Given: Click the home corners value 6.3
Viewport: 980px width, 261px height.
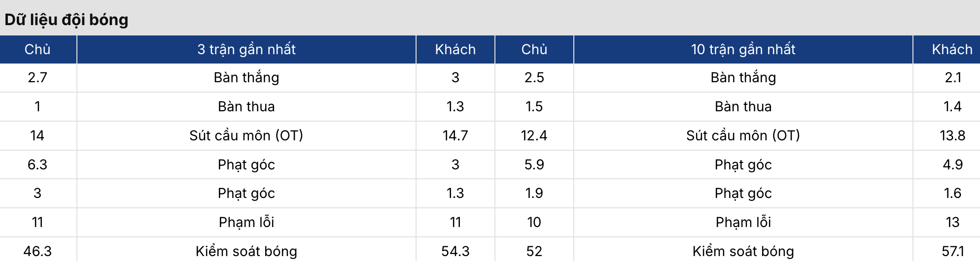Looking at the screenshot, I should [37, 164].
